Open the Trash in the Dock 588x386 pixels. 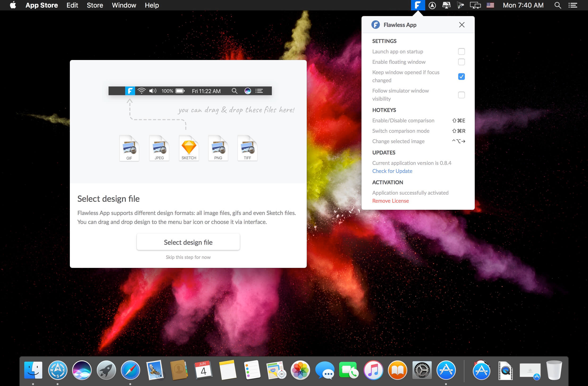point(554,370)
